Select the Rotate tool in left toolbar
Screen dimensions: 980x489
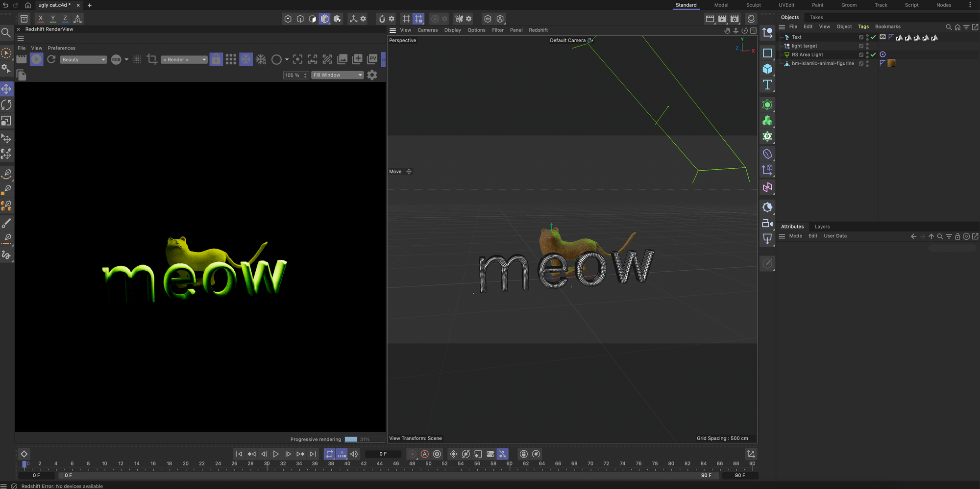tap(6, 105)
